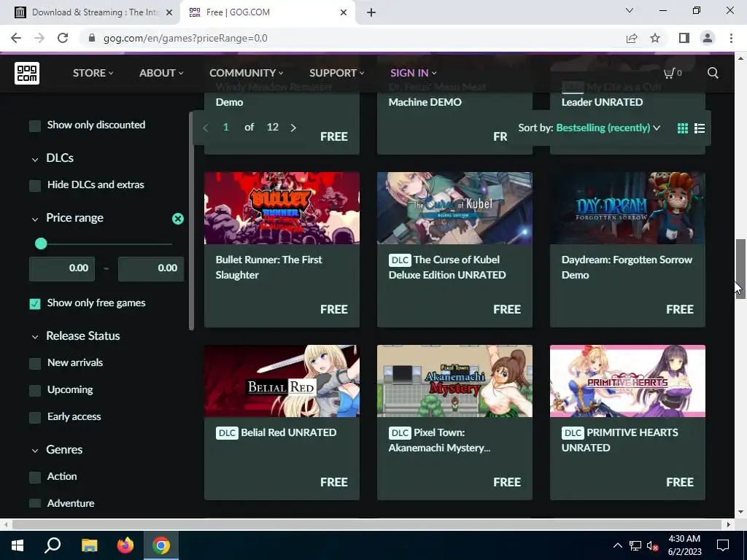This screenshot has width=747, height=560.
Task: Open COMMUNITY navigation menu
Action: [x=247, y=73]
